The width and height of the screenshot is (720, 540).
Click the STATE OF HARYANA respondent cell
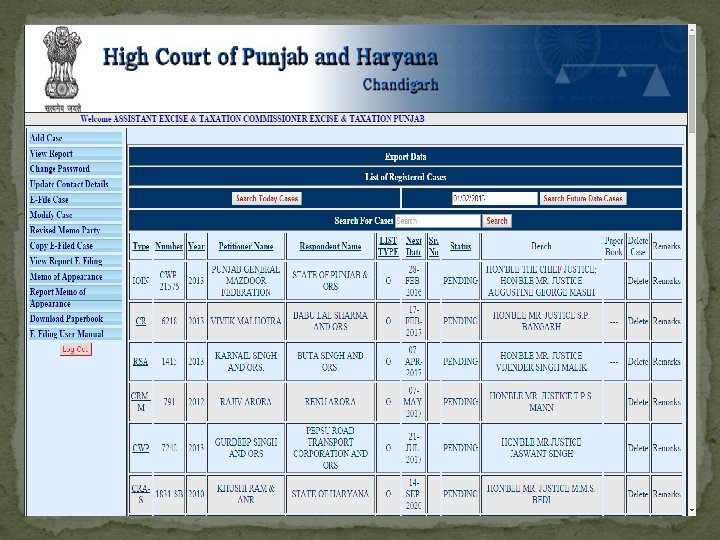[330, 494]
